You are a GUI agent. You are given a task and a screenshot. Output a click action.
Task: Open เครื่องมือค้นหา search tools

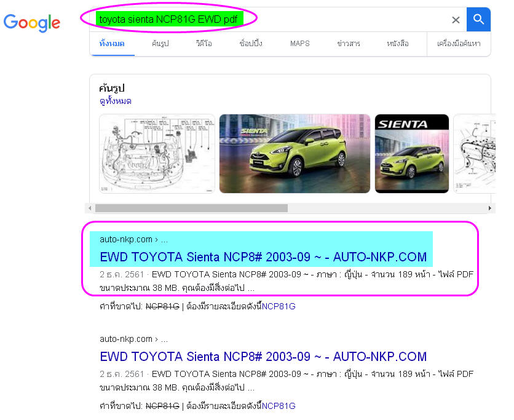tap(459, 44)
